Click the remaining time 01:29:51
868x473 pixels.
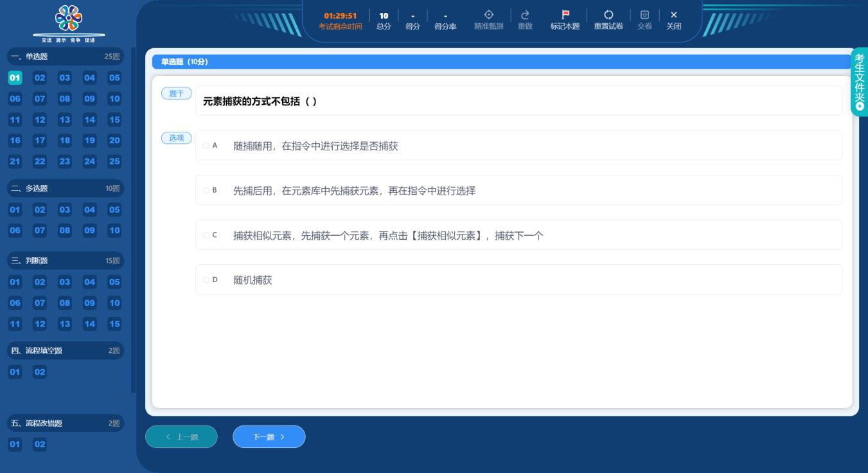click(x=341, y=15)
